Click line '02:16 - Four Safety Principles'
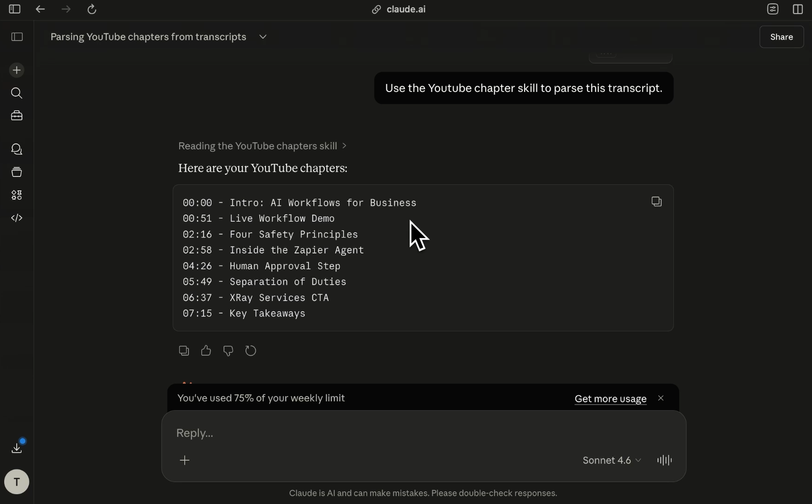The image size is (812, 504). click(270, 235)
